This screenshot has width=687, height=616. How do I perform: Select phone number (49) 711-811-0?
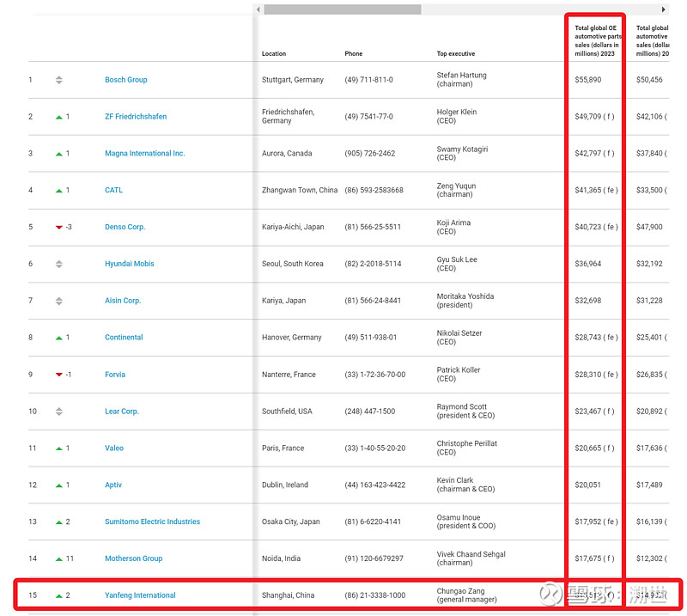pos(369,79)
